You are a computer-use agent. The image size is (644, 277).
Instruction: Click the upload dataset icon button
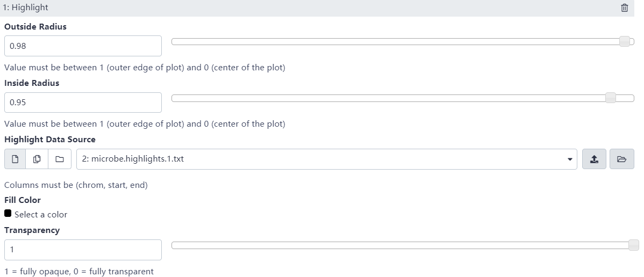click(x=594, y=159)
